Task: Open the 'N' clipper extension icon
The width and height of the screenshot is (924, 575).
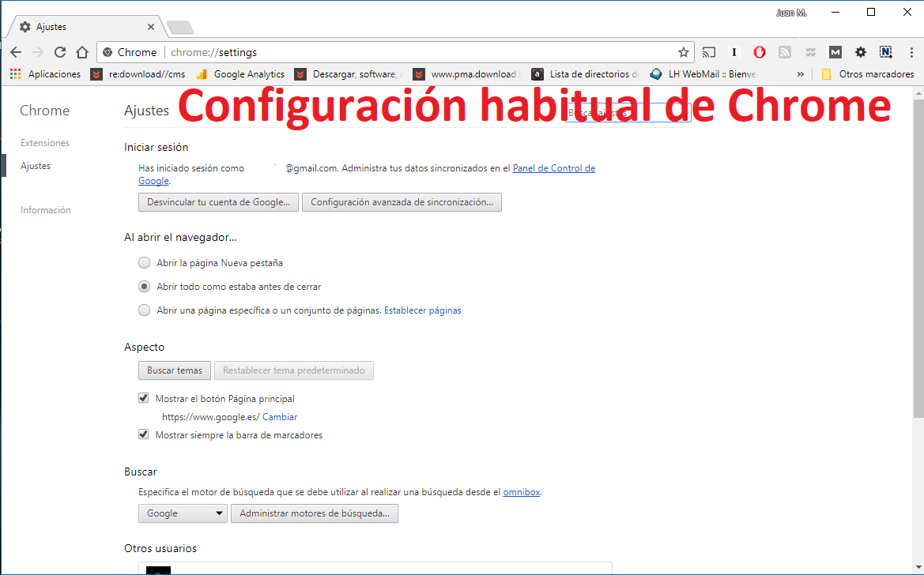Action: (x=886, y=52)
